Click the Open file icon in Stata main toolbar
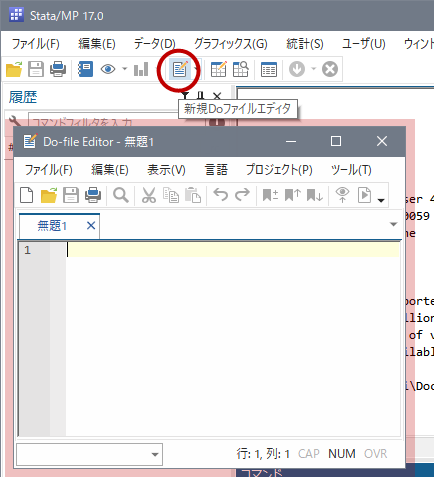 pos(14,69)
